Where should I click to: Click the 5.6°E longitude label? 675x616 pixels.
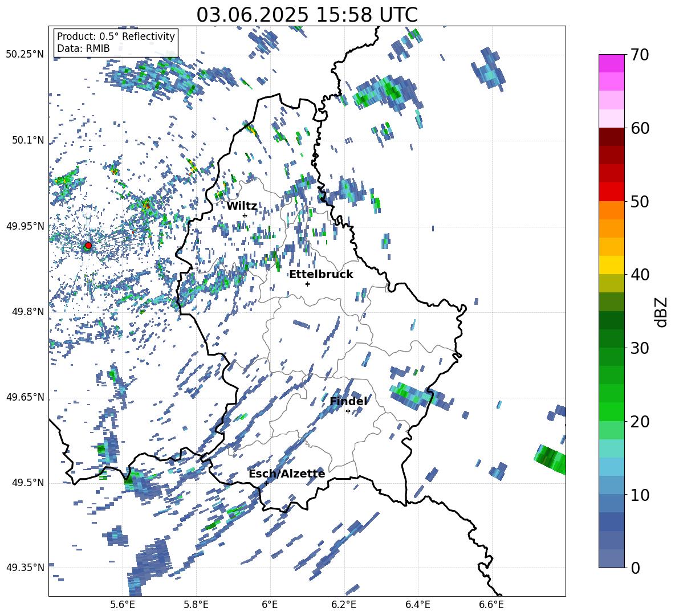click(123, 605)
